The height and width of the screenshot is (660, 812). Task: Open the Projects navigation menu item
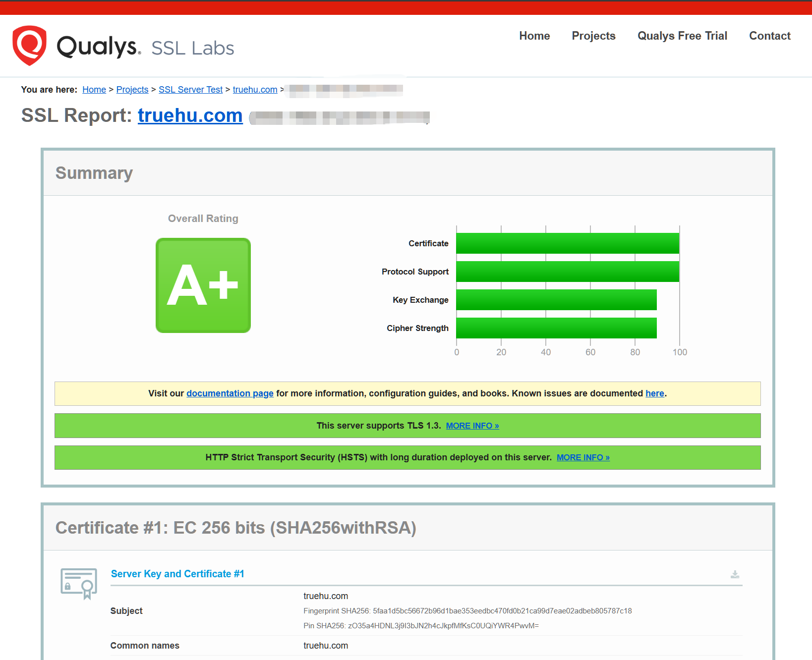tap(593, 36)
